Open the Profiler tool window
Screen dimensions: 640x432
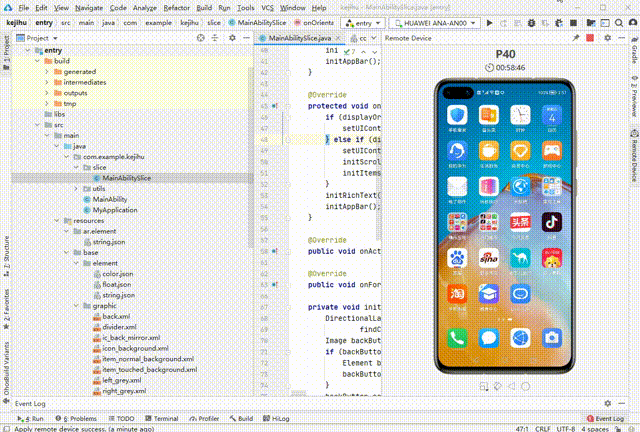[x=206, y=418]
